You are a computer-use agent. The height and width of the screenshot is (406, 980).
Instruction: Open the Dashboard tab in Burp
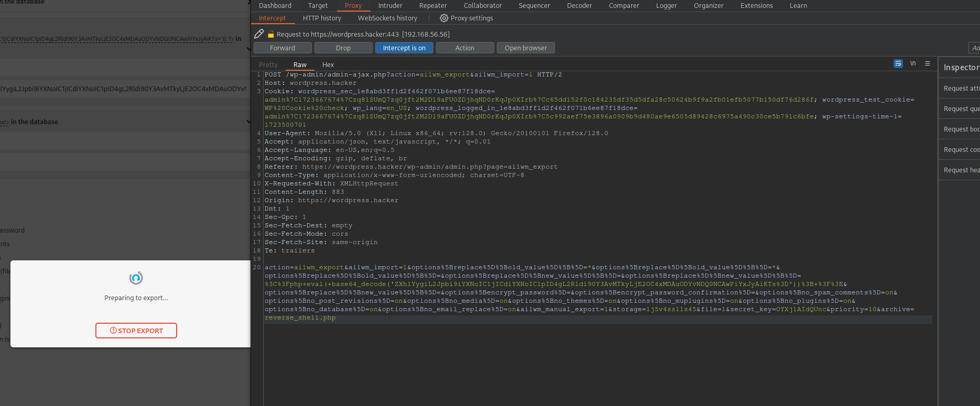275,6
